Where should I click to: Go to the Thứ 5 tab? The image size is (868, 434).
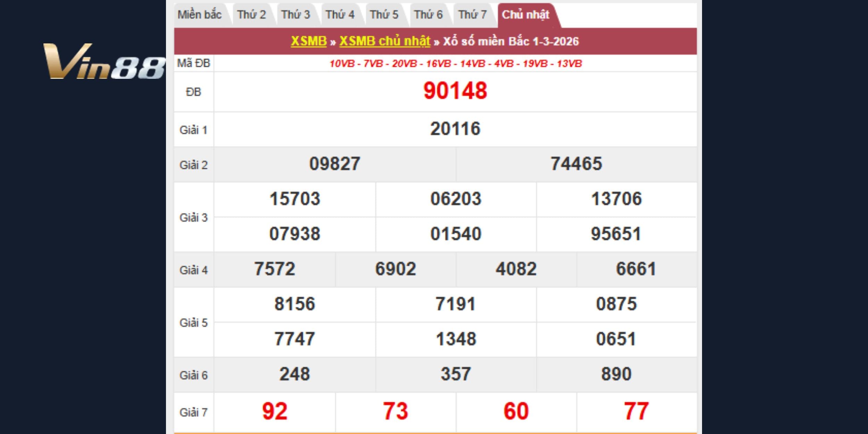[384, 15]
